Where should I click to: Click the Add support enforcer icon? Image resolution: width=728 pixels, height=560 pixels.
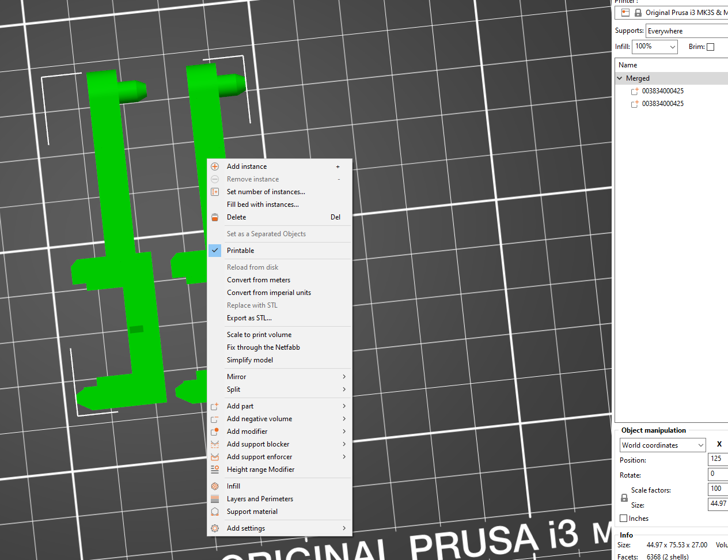click(x=215, y=456)
